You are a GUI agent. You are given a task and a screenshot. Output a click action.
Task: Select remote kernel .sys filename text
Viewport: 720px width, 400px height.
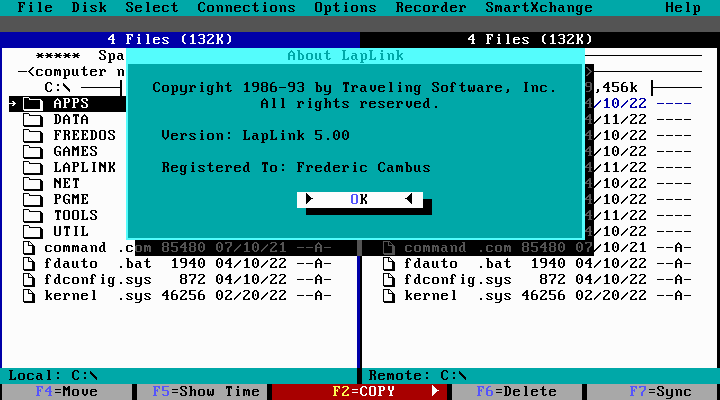point(458,296)
